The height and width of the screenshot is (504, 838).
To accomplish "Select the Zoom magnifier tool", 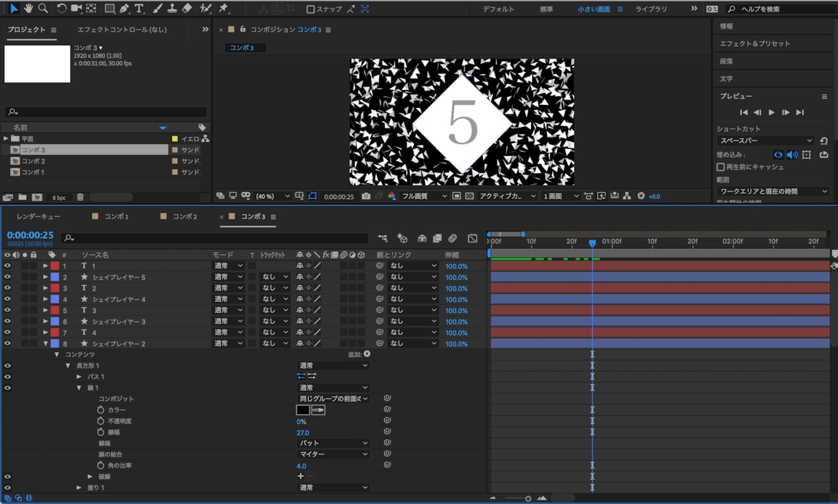I will click(x=43, y=8).
